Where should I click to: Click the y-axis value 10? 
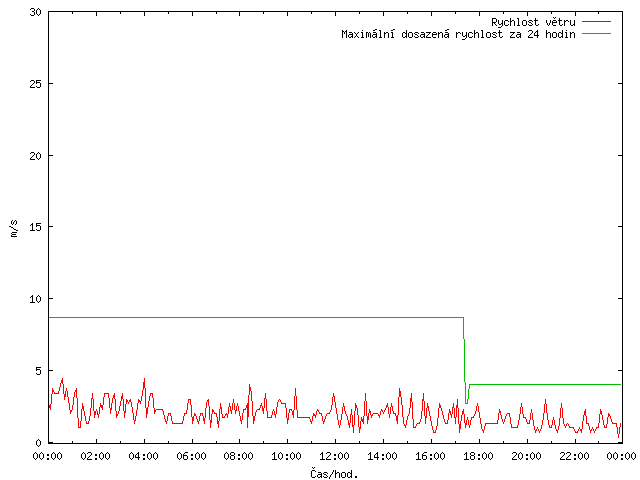point(36,299)
